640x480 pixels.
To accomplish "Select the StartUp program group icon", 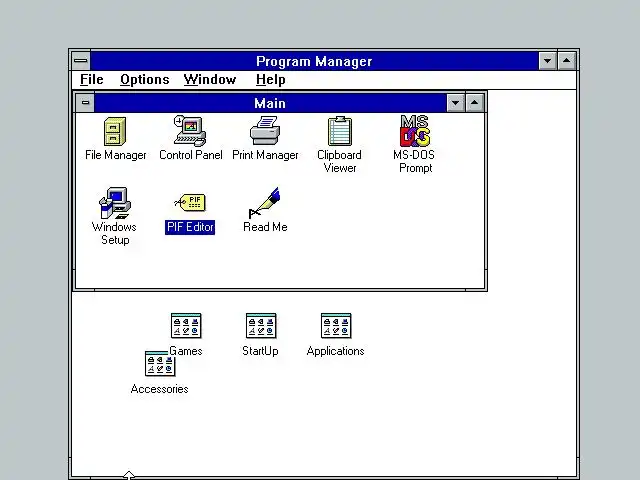I will point(261,326).
